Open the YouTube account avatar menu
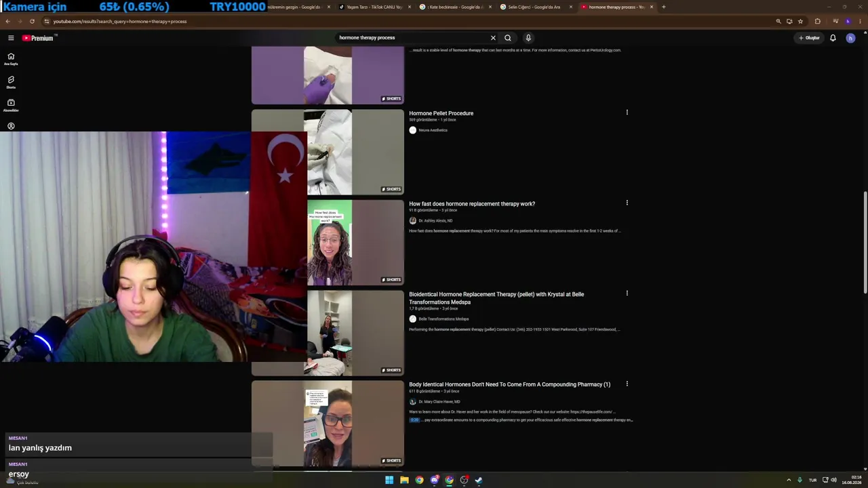 click(850, 38)
